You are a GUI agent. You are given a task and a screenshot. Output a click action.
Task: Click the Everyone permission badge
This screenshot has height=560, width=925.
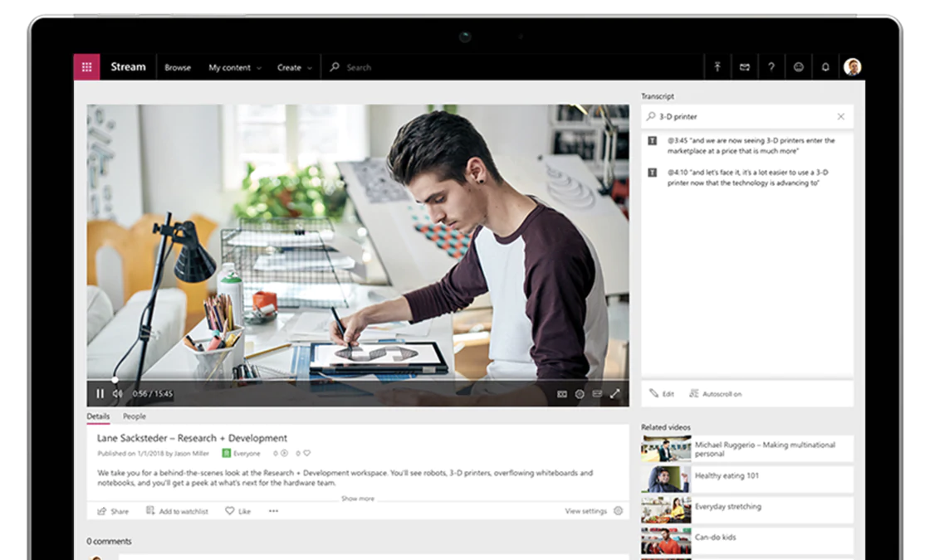(241, 453)
